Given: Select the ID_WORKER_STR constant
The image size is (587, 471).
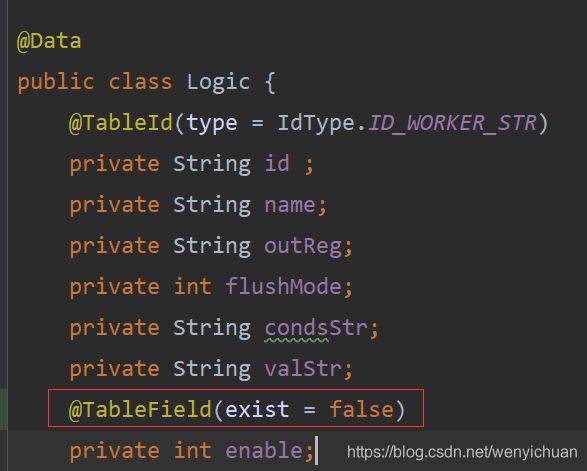Looking at the screenshot, I should tap(452, 123).
